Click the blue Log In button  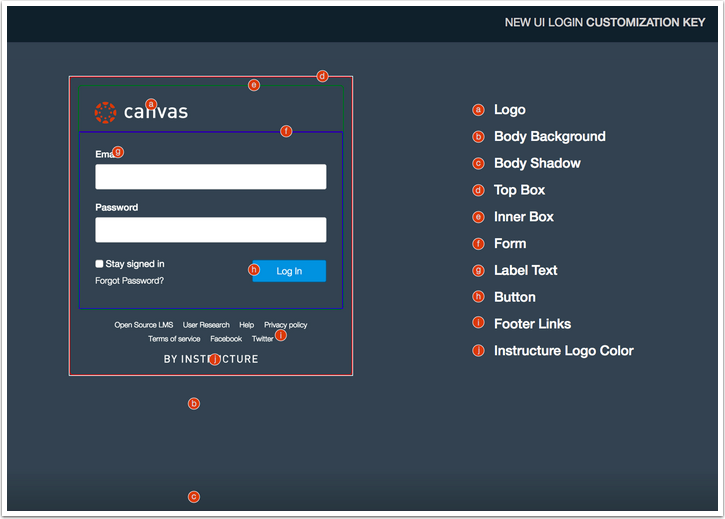click(x=289, y=271)
